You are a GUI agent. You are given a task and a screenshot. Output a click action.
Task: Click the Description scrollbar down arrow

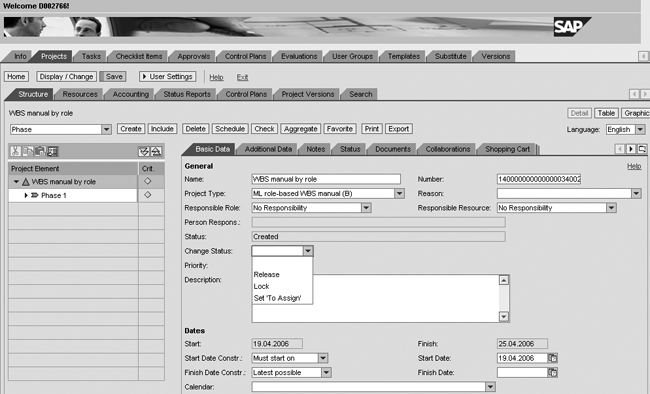pos(504,317)
